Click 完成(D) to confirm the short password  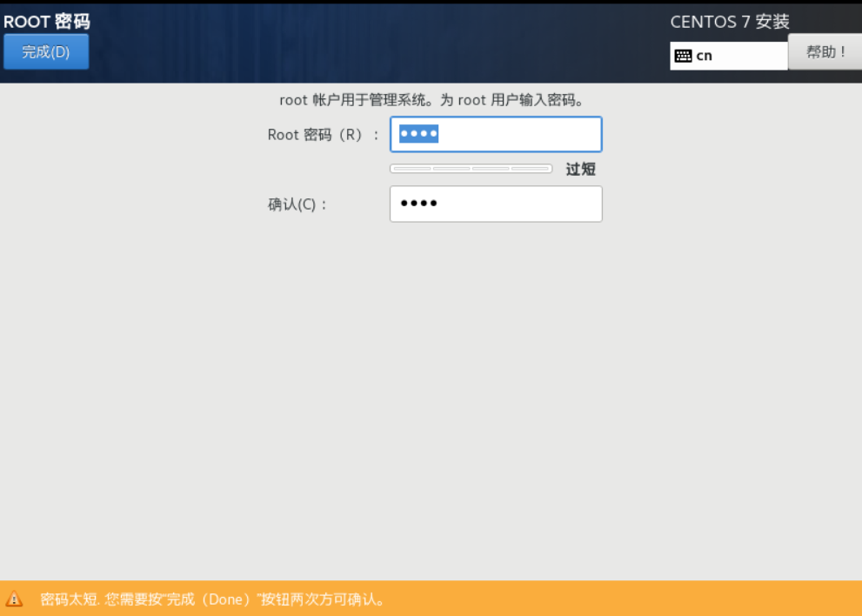coord(45,51)
